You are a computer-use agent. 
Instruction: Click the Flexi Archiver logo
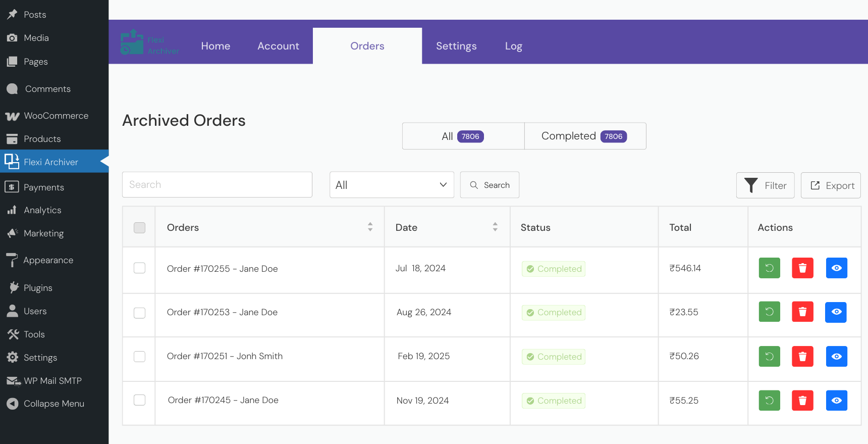pos(149,42)
